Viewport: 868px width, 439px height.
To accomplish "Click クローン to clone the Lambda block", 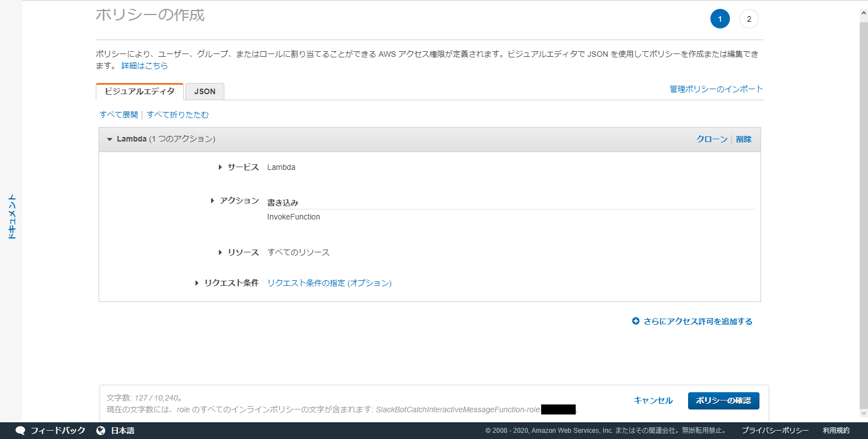I will tap(712, 139).
